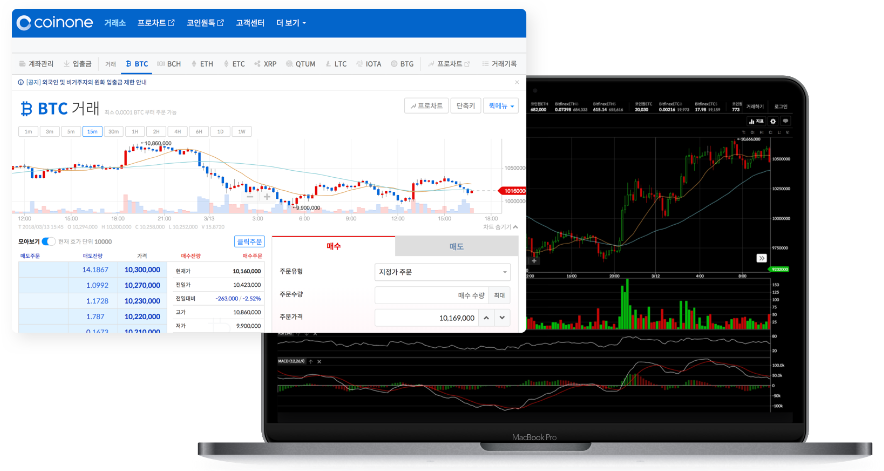Screen dimensions: 884x471
Task: Zoom out the BTC chart with minus
Action: click(250, 197)
